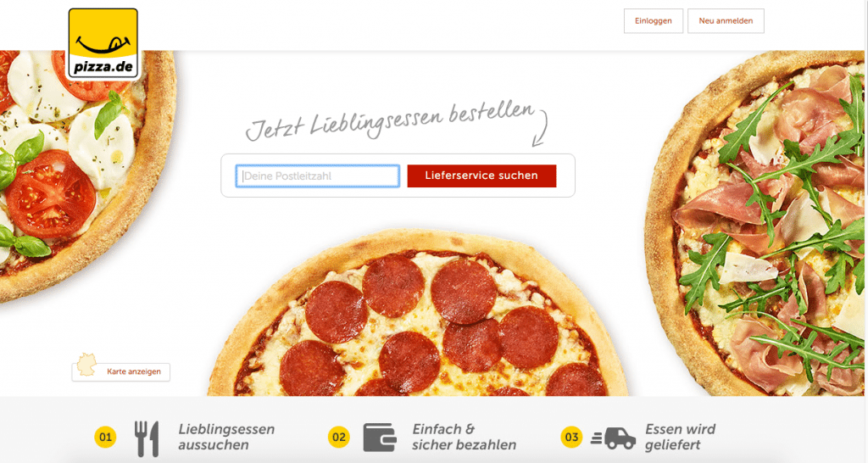Select the Einfach & sicher bezahlen text

point(464,437)
